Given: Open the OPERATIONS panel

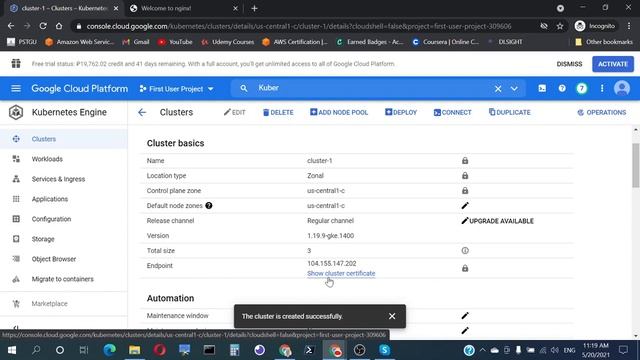Looking at the screenshot, I should (x=602, y=112).
